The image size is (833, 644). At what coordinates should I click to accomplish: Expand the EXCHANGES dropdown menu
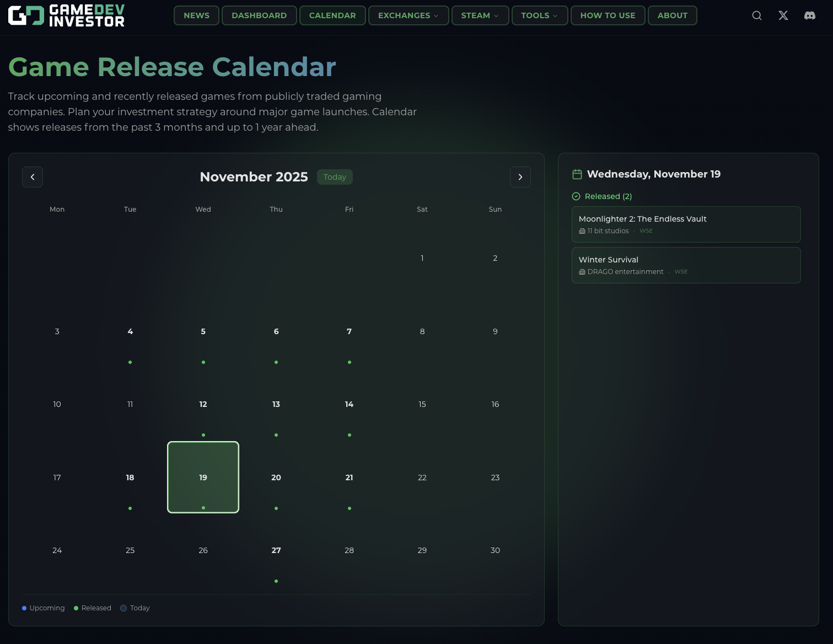pos(408,15)
